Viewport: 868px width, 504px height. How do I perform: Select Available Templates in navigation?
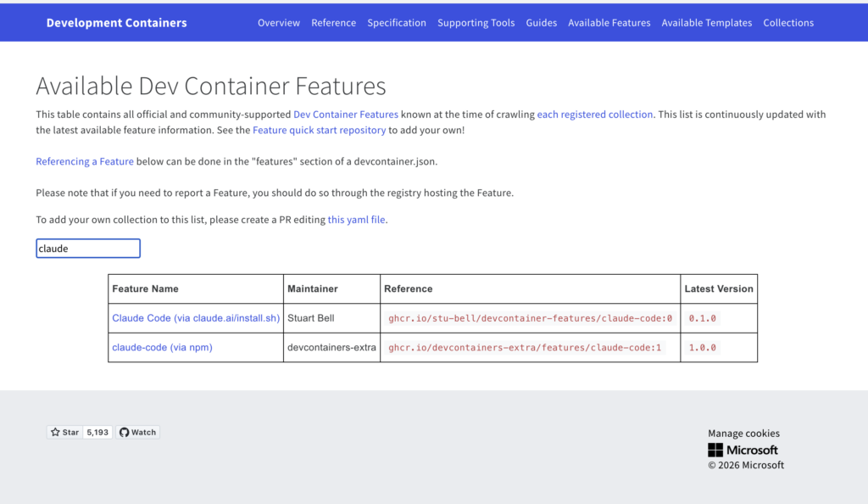(x=706, y=23)
